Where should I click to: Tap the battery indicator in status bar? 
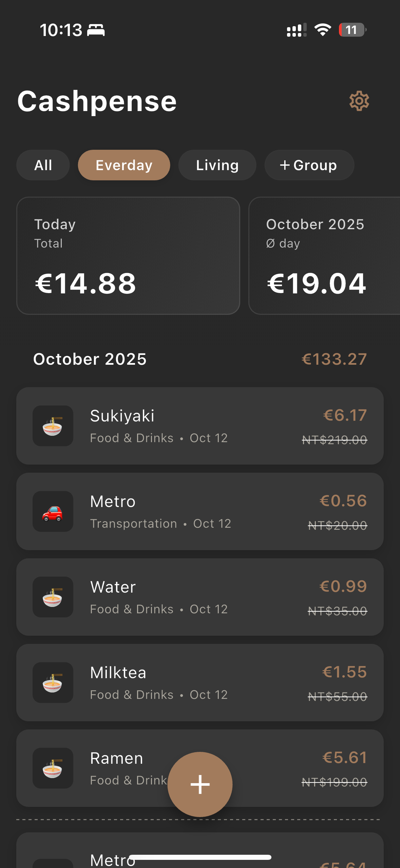point(352,30)
